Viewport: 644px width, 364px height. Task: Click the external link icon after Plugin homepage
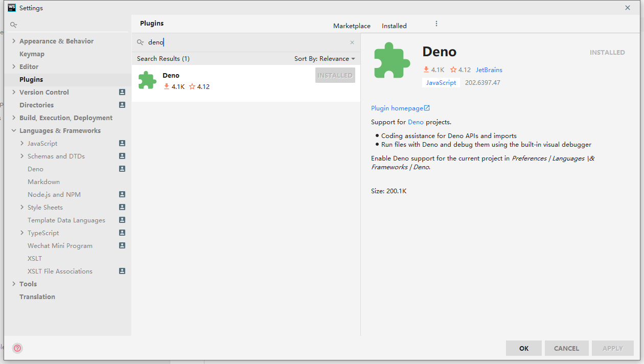427,108
